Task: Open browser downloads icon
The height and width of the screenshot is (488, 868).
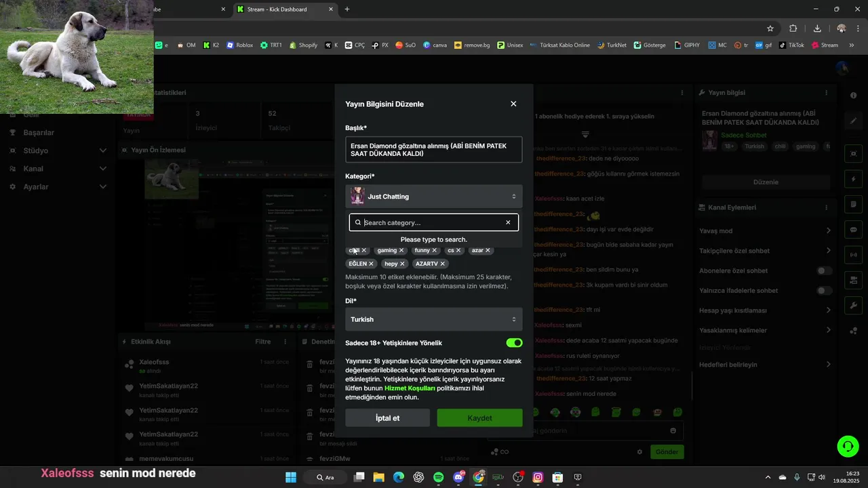Action: (817, 28)
